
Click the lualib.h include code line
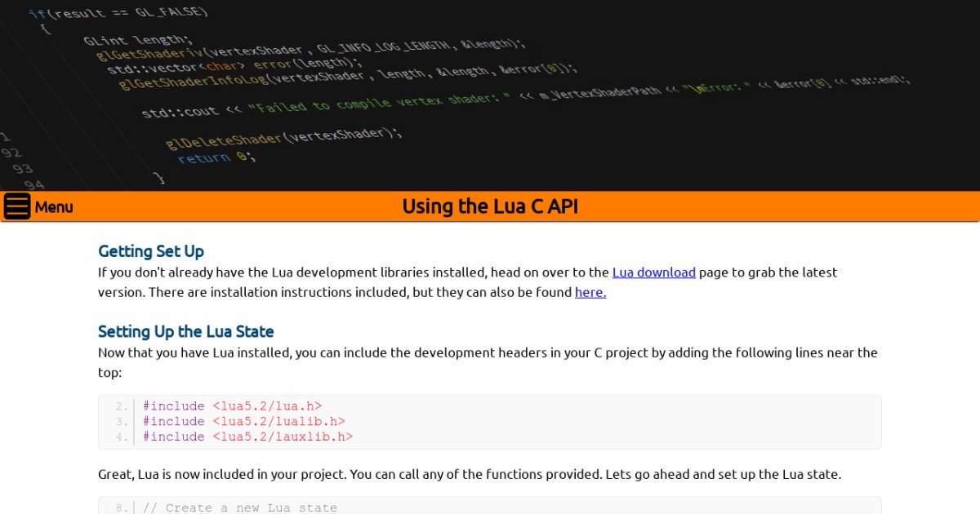tap(243, 421)
